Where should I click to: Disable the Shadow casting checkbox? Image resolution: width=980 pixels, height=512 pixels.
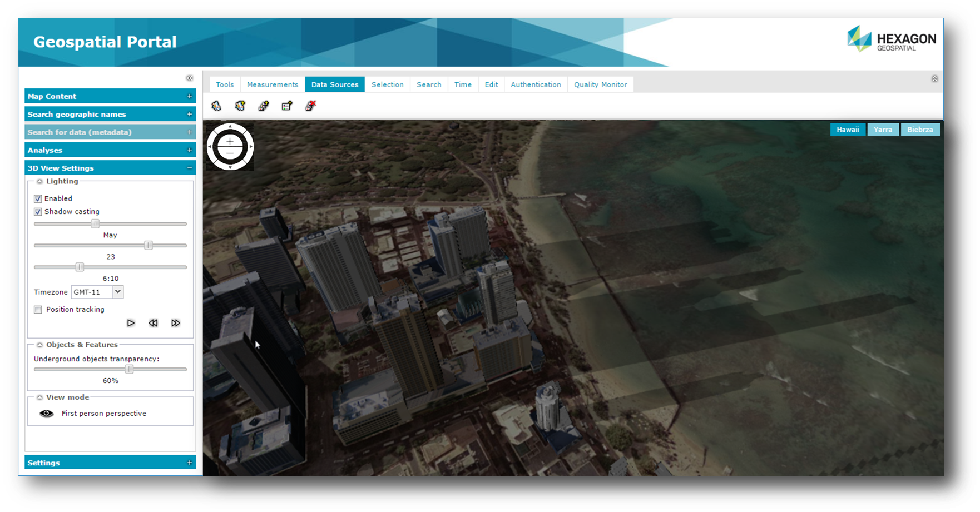click(37, 212)
